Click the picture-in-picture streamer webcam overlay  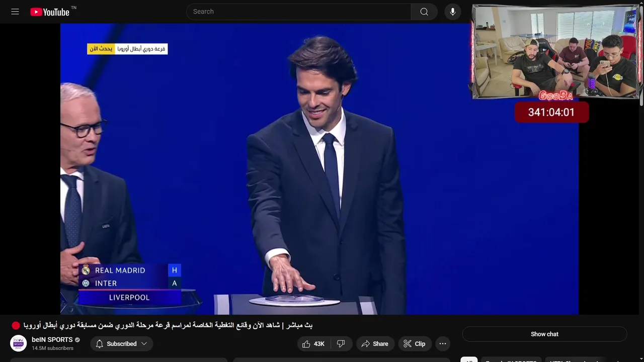[x=556, y=52]
